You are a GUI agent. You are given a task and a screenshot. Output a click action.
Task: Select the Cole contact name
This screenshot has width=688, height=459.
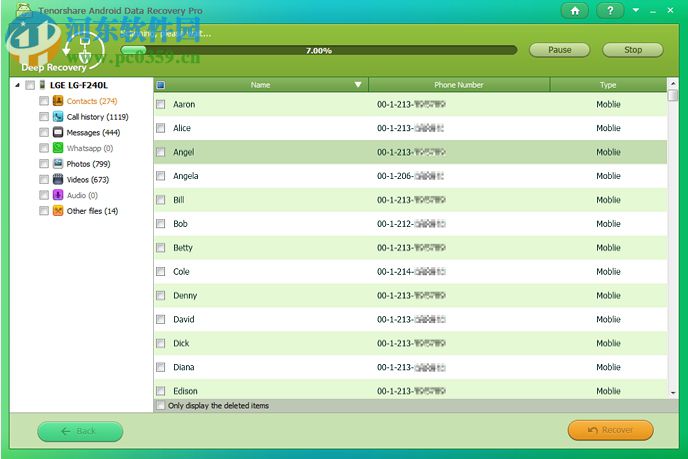(181, 272)
